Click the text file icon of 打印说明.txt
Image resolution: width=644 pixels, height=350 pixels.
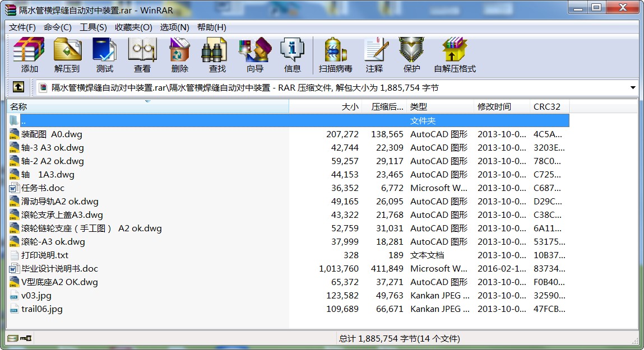(x=15, y=255)
